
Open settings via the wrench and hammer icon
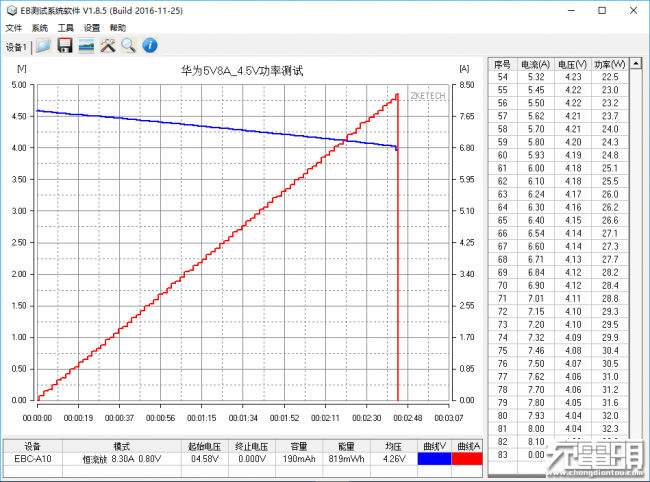point(108,46)
